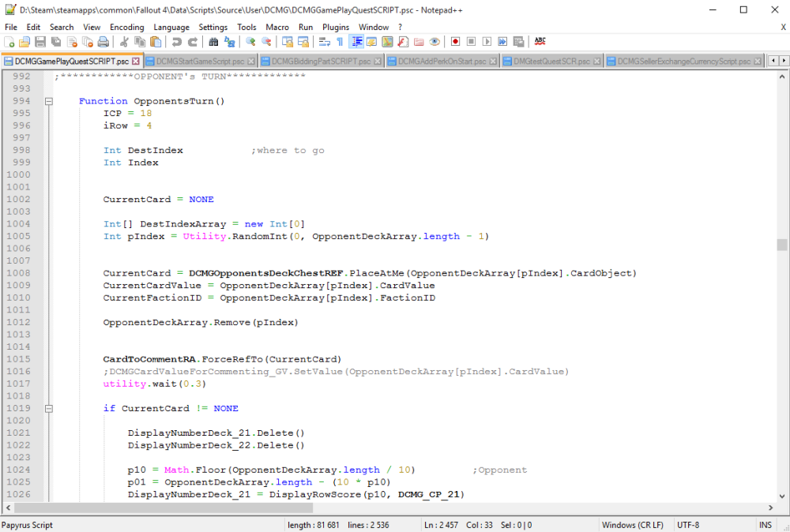Image resolution: width=790 pixels, height=532 pixels.
Task: Save the current recorded macro icon
Action: [518, 42]
